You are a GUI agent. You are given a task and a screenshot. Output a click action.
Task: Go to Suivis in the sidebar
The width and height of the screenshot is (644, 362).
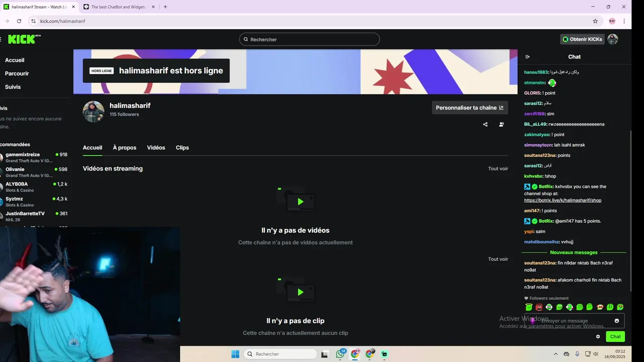pyautogui.click(x=13, y=87)
